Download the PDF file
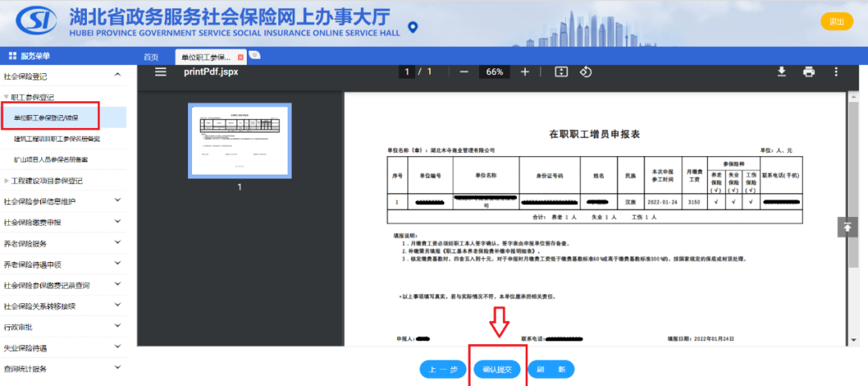This screenshot has width=868, height=386. (x=782, y=72)
